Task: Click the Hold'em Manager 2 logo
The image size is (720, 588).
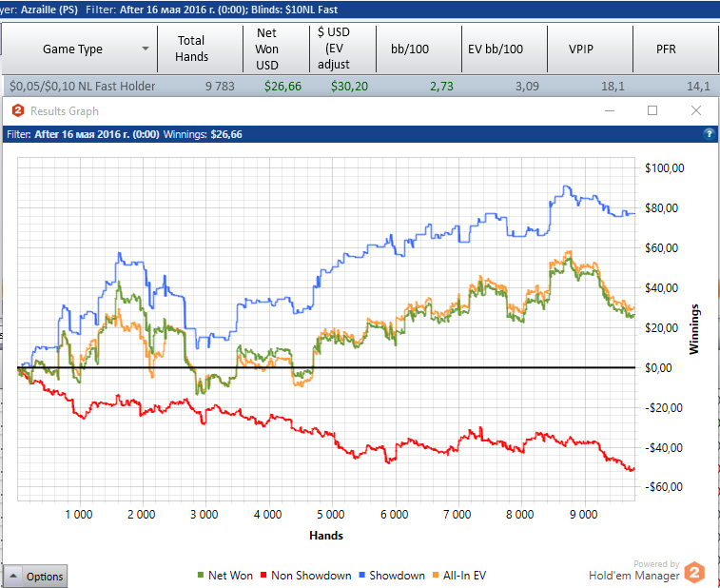Action: pos(693,573)
